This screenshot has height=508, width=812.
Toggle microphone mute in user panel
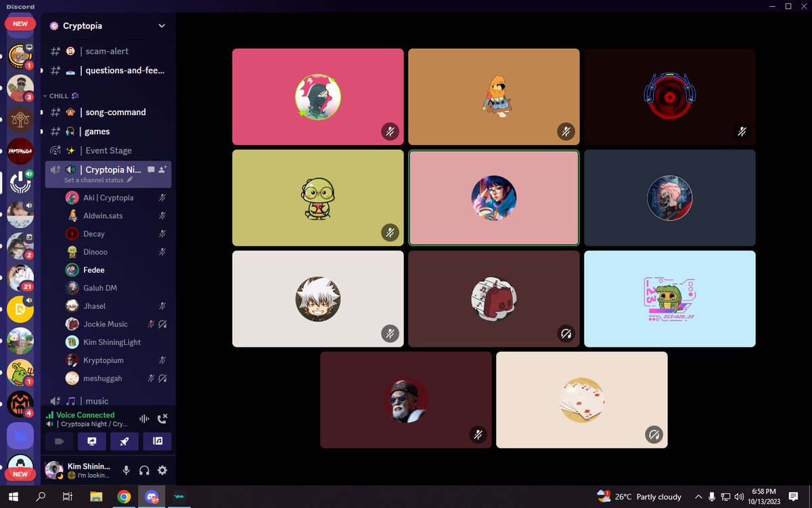click(x=126, y=470)
